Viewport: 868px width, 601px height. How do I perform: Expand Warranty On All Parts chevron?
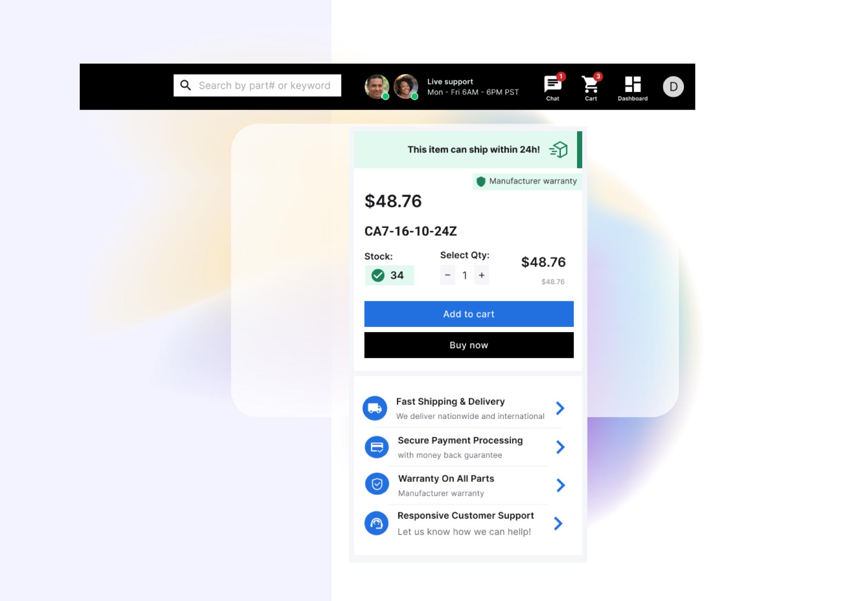point(560,485)
